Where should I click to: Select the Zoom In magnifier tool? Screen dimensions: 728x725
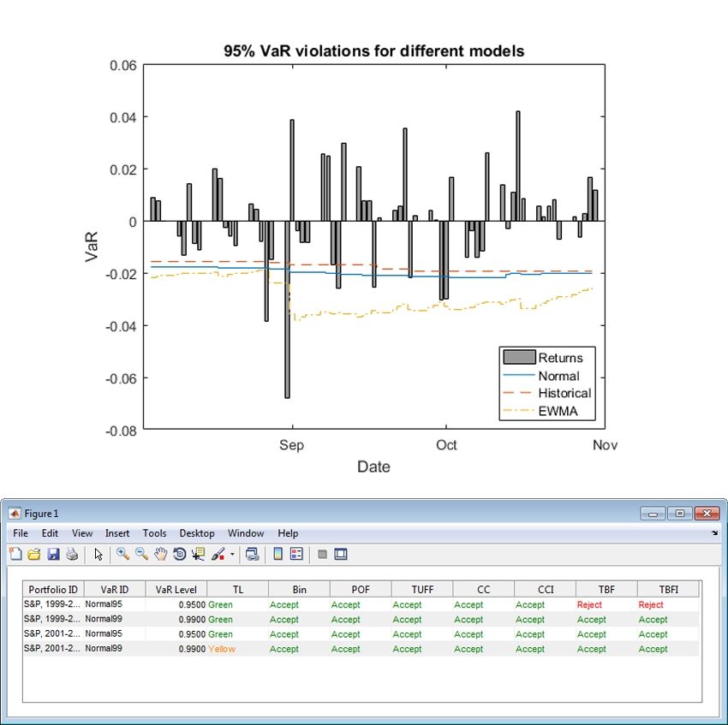click(123, 554)
